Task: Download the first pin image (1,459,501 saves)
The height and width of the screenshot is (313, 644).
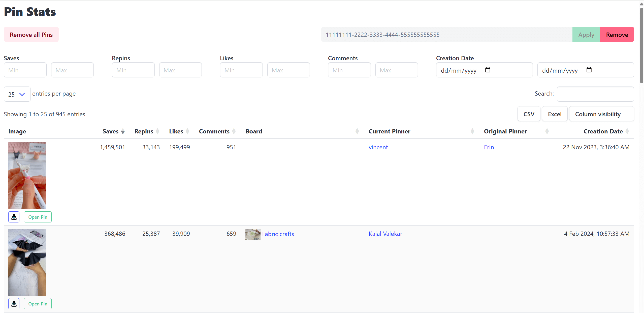Action: (x=14, y=217)
